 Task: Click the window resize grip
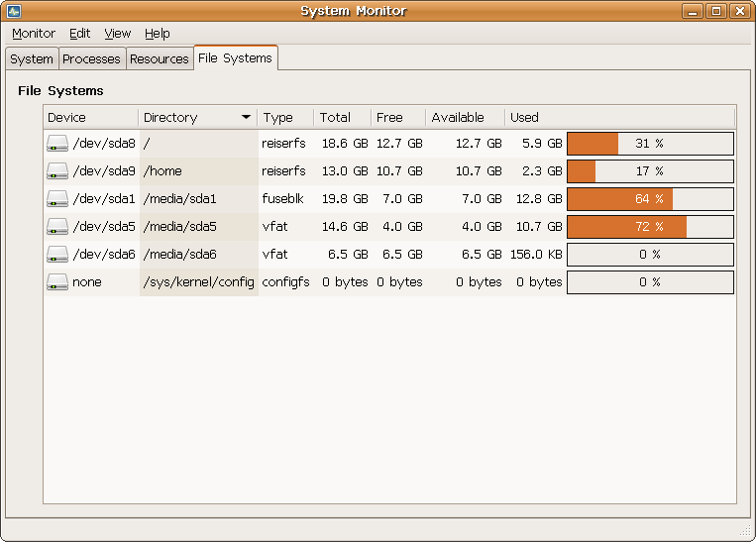(x=745, y=530)
